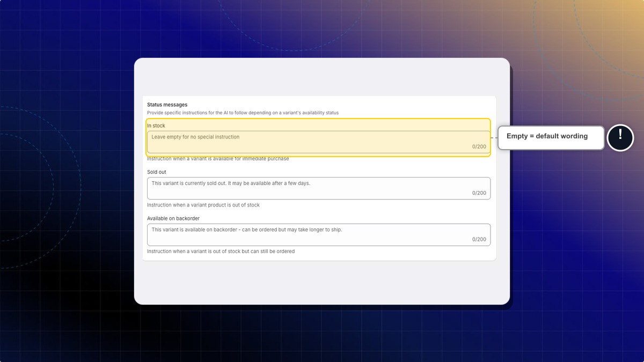This screenshot has width=644, height=362.
Task: Click the Sold out field label
Action: 157,172
